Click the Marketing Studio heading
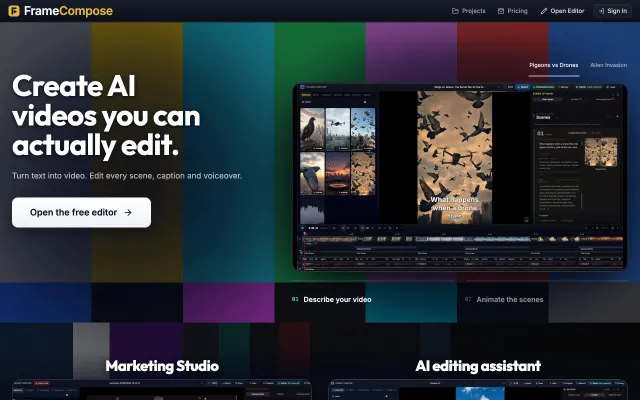The width and height of the screenshot is (640, 400). [162, 366]
